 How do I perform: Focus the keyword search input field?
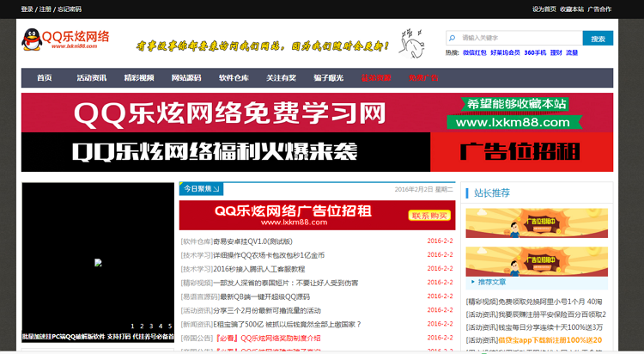coord(514,38)
